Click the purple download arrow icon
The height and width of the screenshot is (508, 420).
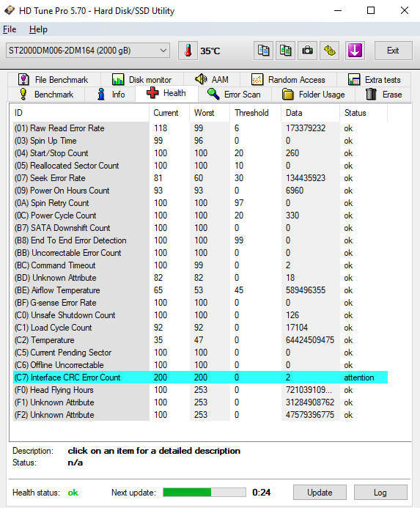coord(355,51)
